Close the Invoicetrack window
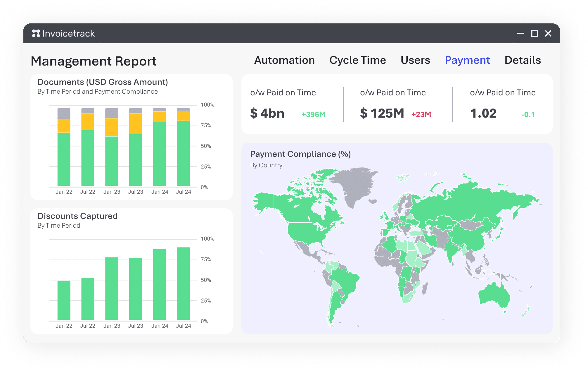Viewport: 588px width, 371px height. 548,33
